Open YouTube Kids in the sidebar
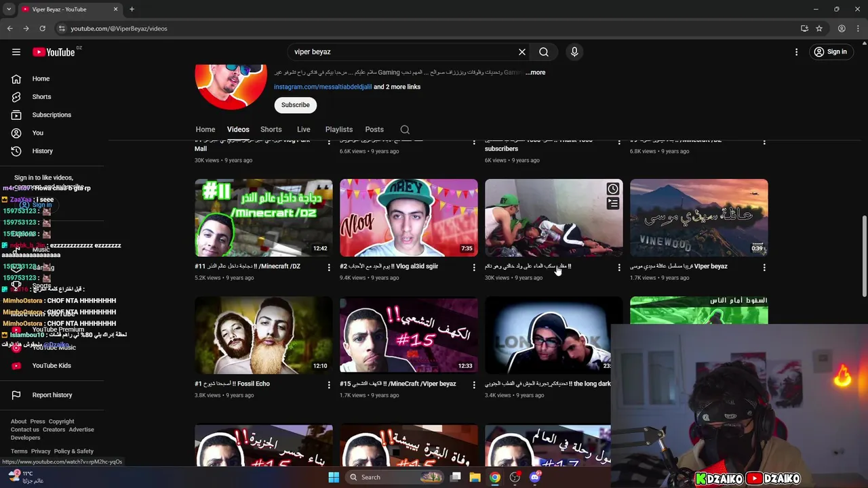Image resolution: width=868 pixels, height=488 pixels. [52, 365]
